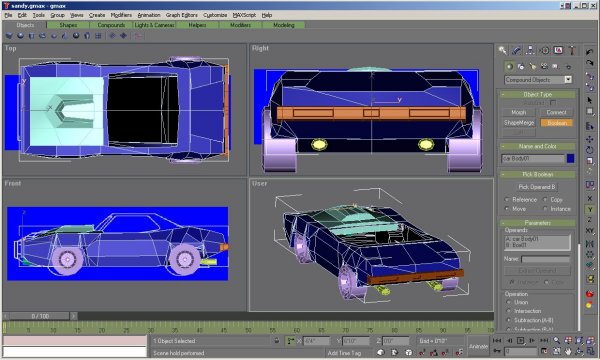This screenshot has height=360, width=600.
Task: Open the Motion panel icon
Action: tap(545, 50)
